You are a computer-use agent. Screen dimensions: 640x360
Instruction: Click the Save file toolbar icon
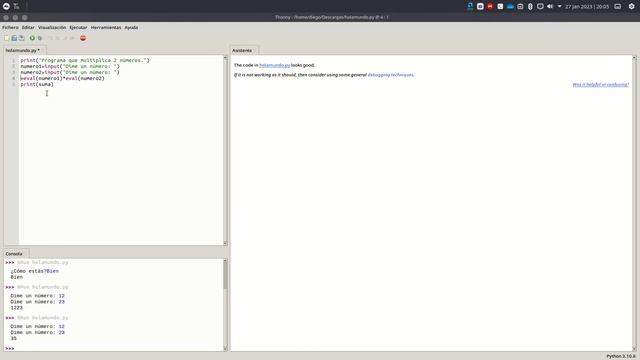[x=22, y=38]
